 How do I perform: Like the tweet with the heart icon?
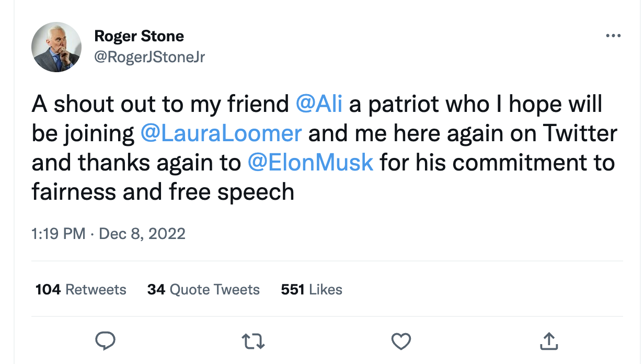(401, 342)
